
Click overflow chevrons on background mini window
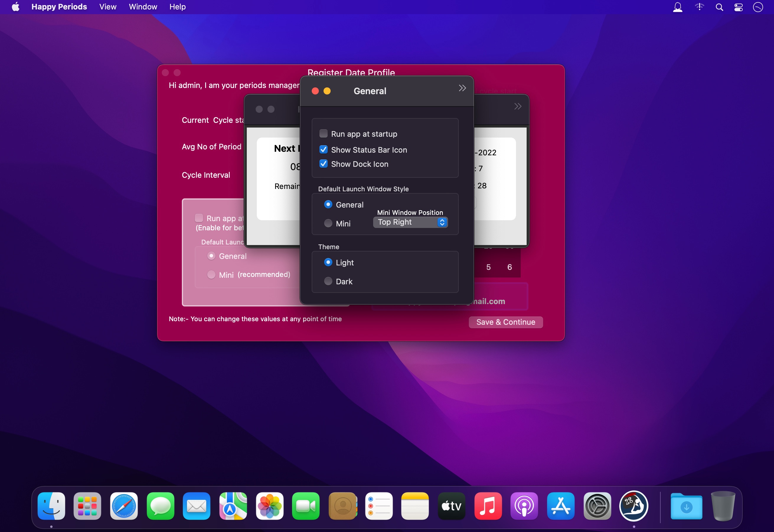pyautogui.click(x=517, y=106)
